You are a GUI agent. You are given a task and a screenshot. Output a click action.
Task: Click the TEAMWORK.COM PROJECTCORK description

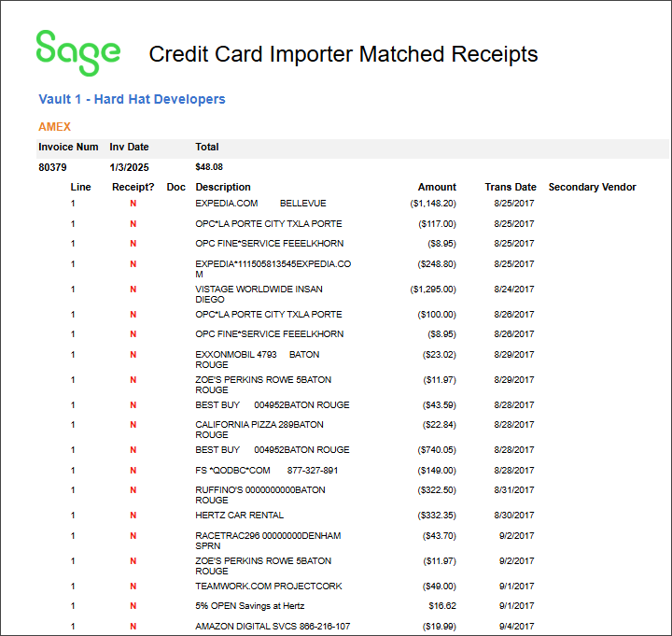click(269, 587)
